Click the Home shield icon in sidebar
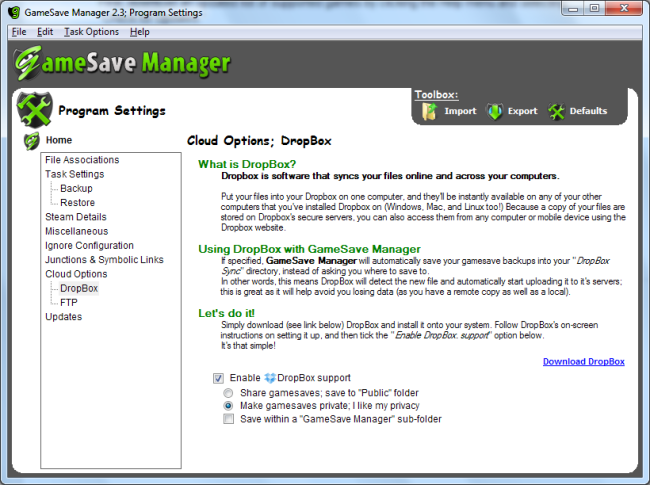Viewport: 650px width, 485px height. [x=32, y=141]
